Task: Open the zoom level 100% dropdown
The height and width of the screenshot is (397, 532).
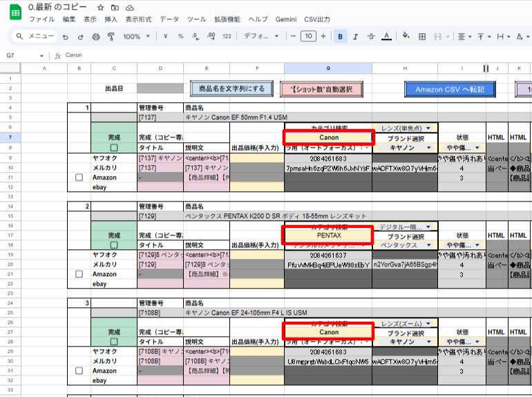Action: click(x=135, y=36)
